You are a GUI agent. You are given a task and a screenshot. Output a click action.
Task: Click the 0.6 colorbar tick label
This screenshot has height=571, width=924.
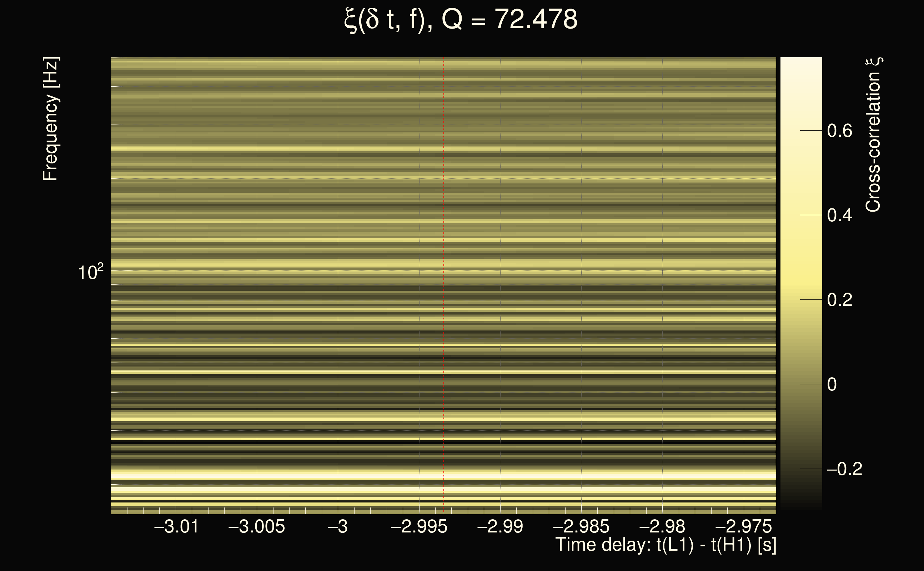tap(839, 131)
